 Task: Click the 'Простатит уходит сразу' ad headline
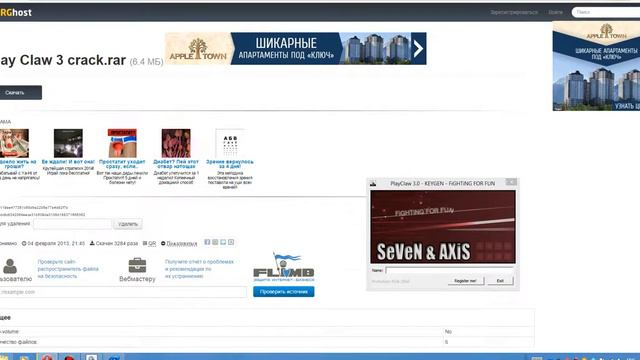tap(122, 164)
